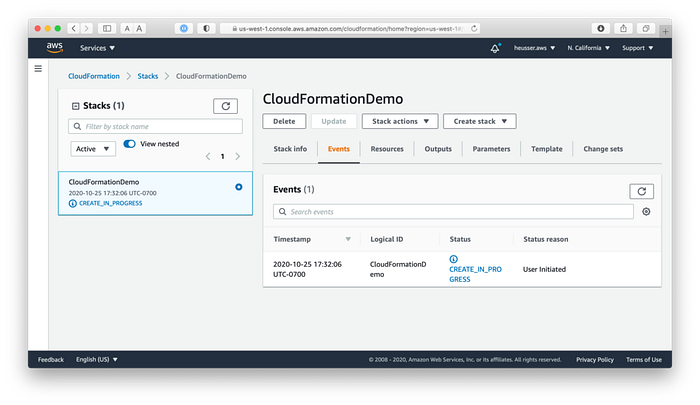Click the CREATE_IN_PROGRESS status link in events

click(475, 274)
